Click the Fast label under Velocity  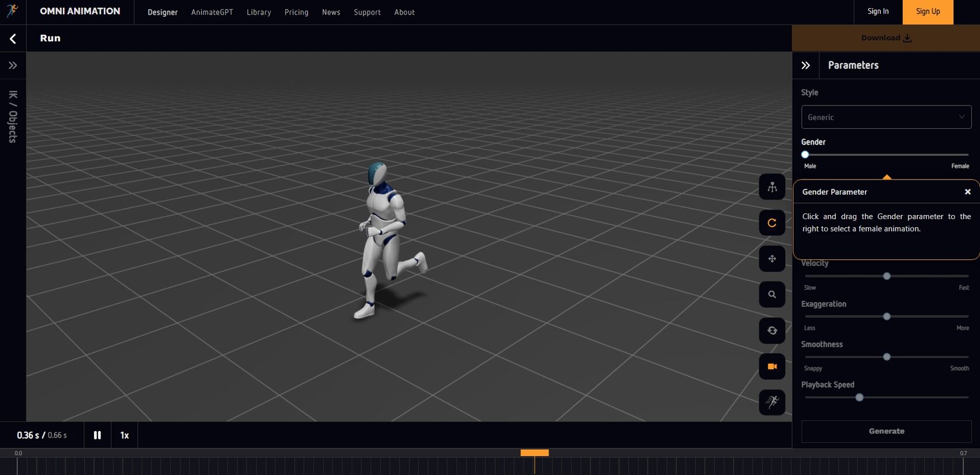pos(964,287)
